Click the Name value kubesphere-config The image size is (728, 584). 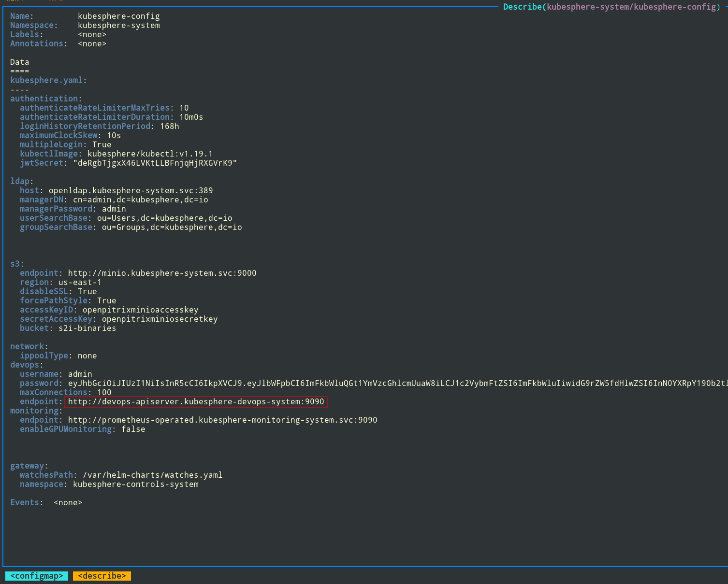(119, 16)
